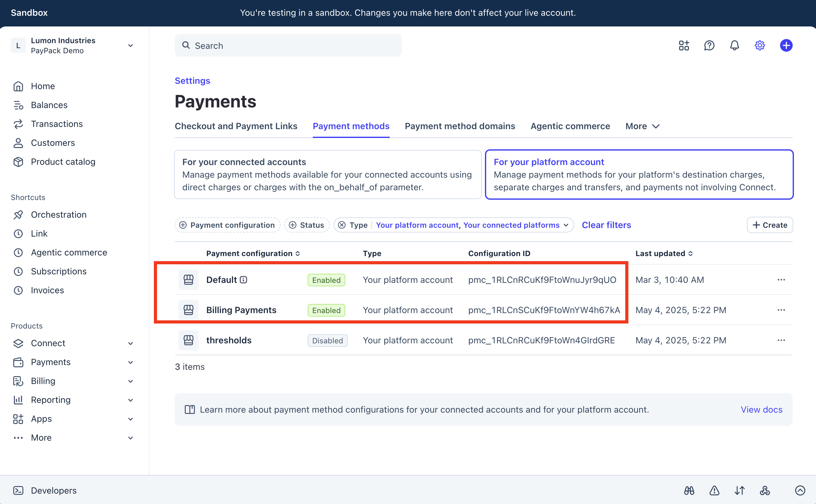Click View docs link
The width and height of the screenshot is (816, 504).
coord(761,409)
